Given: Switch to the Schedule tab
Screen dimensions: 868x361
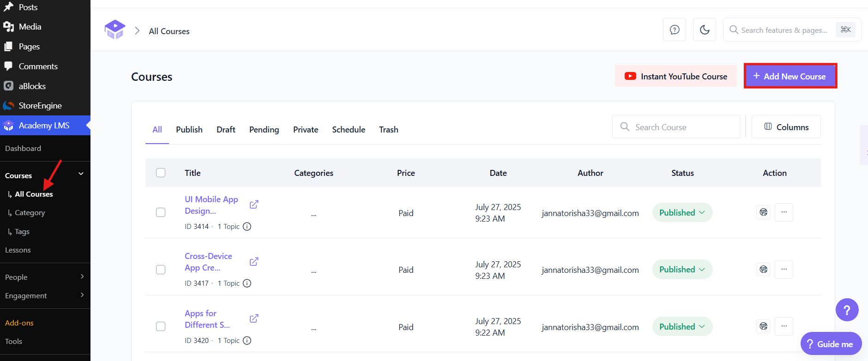Looking at the screenshot, I should pyautogui.click(x=349, y=130).
